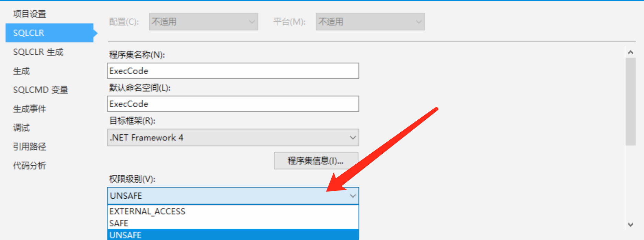Open the 代码分析 page
Viewport: 644px width, 240px height.
[x=30, y=165]
